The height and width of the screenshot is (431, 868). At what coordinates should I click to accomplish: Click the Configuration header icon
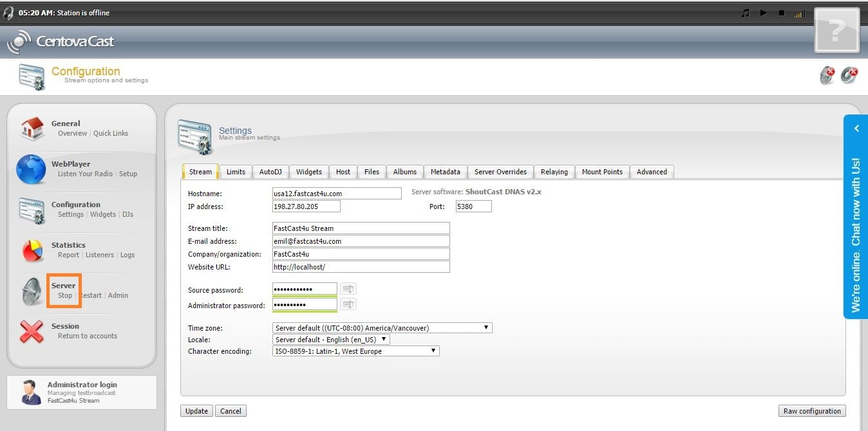(x=32, y=77)
